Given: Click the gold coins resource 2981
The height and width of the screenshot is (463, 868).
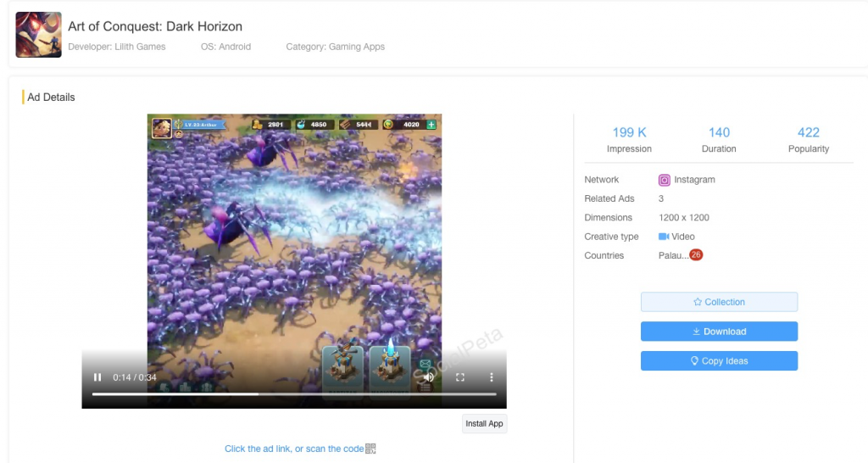Looking at the screenshot, I should [x=270, y=125].
